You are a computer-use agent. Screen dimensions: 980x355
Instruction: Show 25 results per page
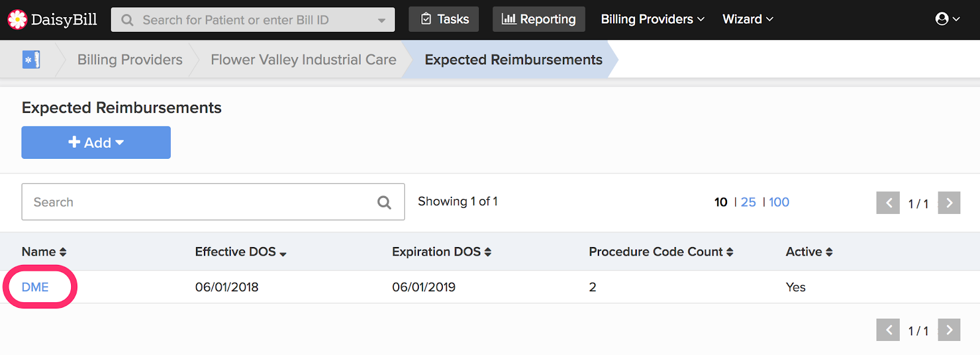[x=748, y=202]
